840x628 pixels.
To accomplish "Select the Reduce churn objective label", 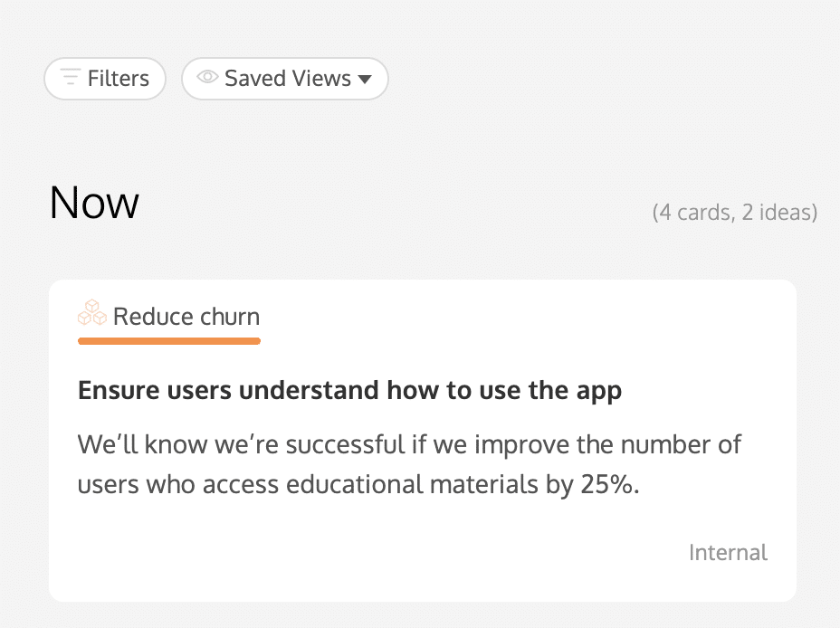I will coord(186,317).
